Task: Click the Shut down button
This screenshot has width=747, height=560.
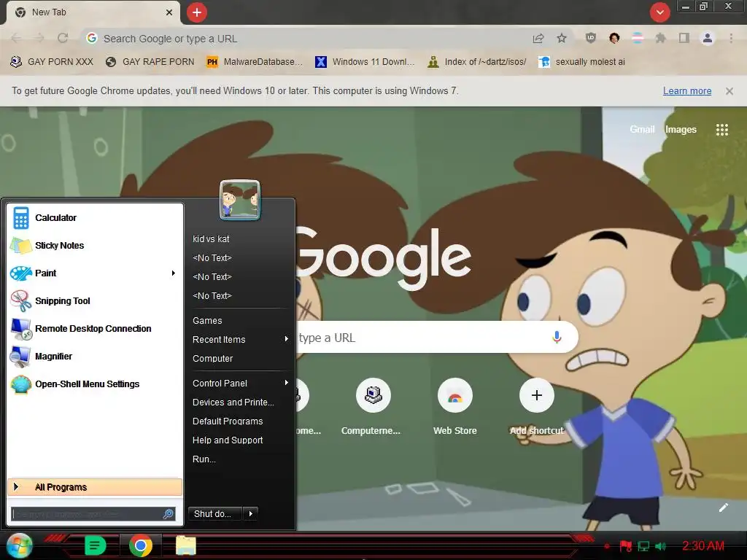Action: 215,514
